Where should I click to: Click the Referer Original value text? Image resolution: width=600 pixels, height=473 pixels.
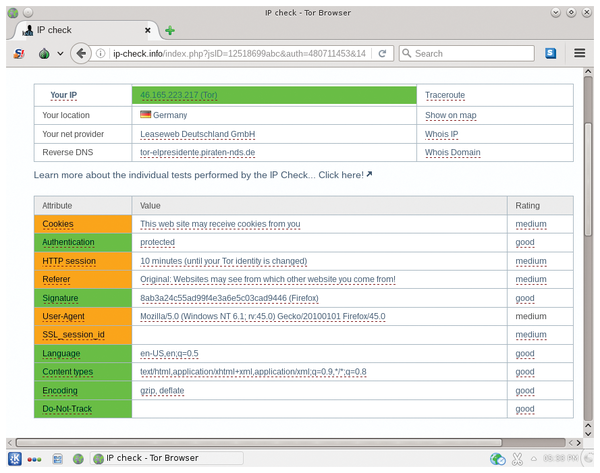(x=268, y=279)
